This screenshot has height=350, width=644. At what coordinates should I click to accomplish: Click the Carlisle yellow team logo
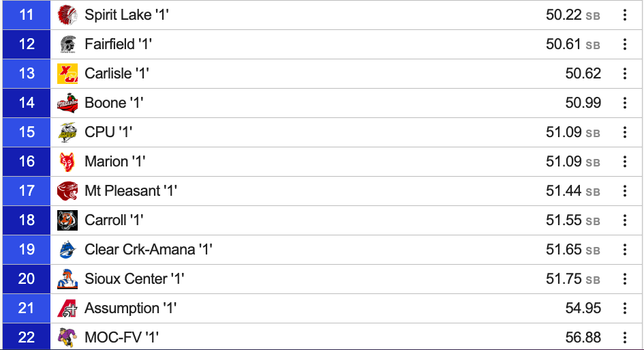pos(67,74)
